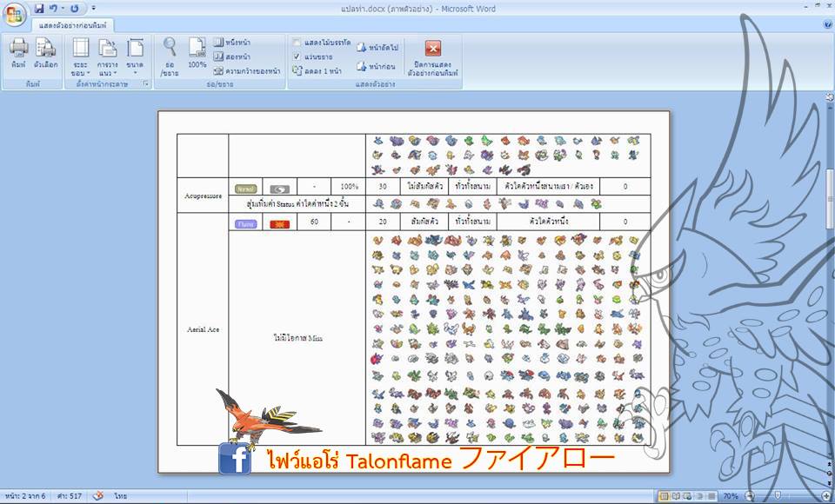Viewport: 835px width, 504px height.
Task: Open the Size (ขนาด) dropdown
Action: pyautogui.click(x=135, y=57)
